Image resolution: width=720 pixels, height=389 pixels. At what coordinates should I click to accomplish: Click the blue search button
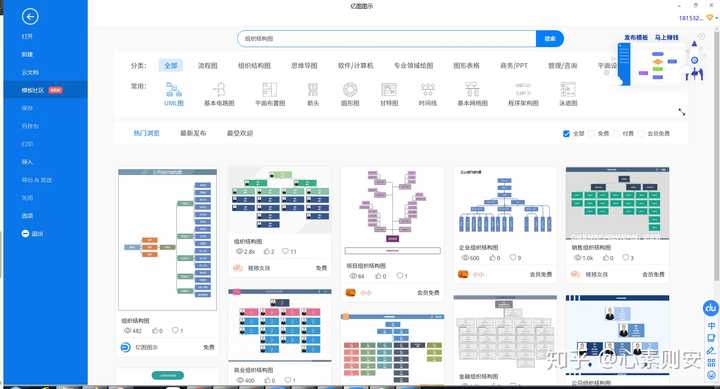pos(550,39)
